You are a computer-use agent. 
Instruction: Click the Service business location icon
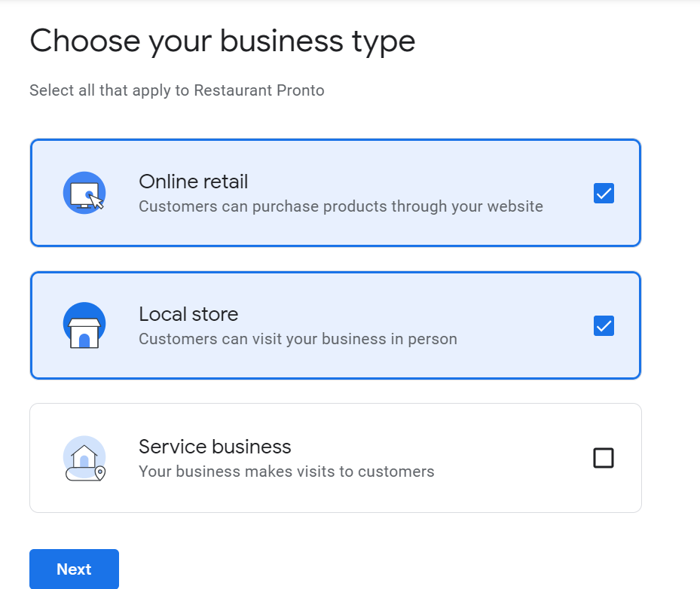(x=84, y=457)
